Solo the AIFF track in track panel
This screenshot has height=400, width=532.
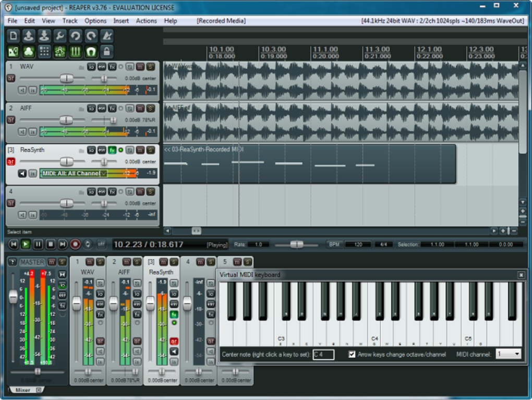(x=150, y=108)
